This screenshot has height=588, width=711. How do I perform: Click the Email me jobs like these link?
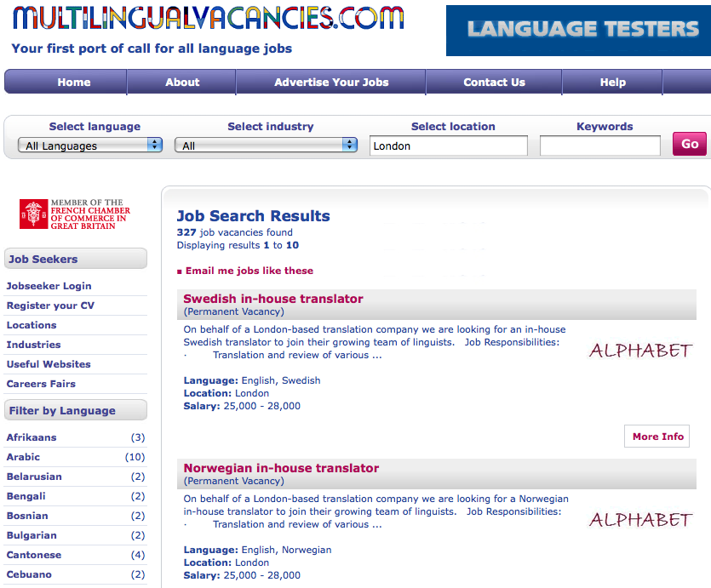click(249, 271)
